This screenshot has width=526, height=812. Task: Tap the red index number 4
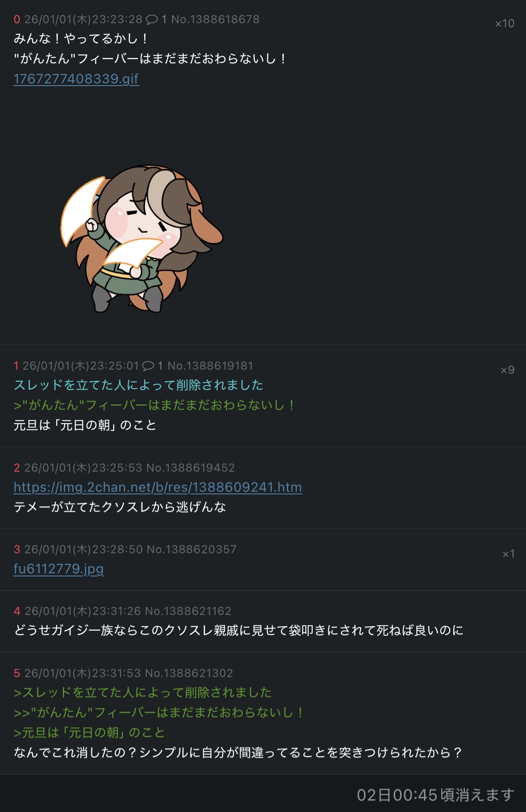pyautogui.click(x=17, y=610)
